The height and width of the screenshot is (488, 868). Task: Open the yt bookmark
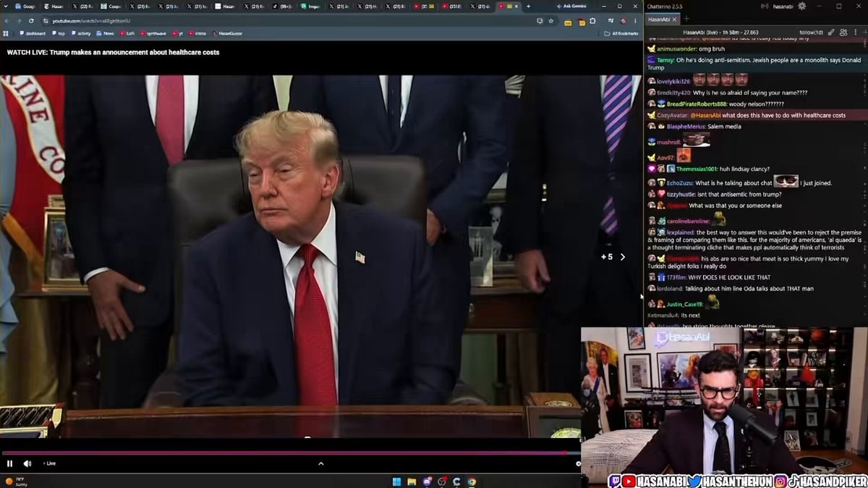coord(178,33)
